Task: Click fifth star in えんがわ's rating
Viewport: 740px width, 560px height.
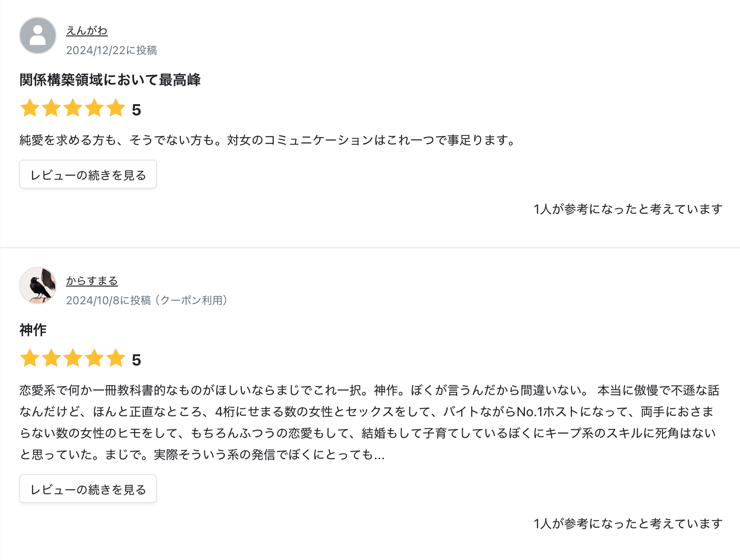Action: tap(116, 108)
